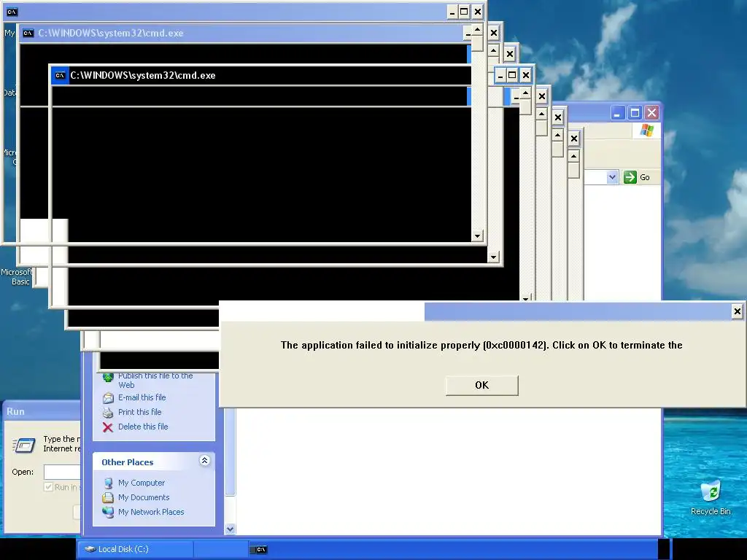Choose the Print this file link
The image size is (747, 560).
[139, 412]
